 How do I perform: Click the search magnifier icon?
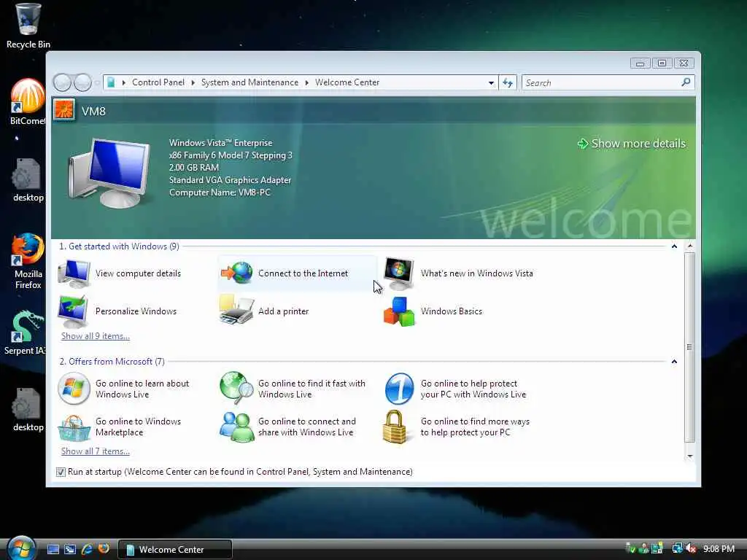click(686, 82)
